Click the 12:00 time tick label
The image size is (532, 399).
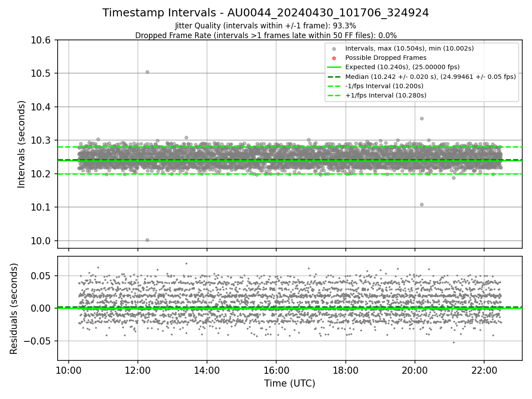tap(137, 370)
